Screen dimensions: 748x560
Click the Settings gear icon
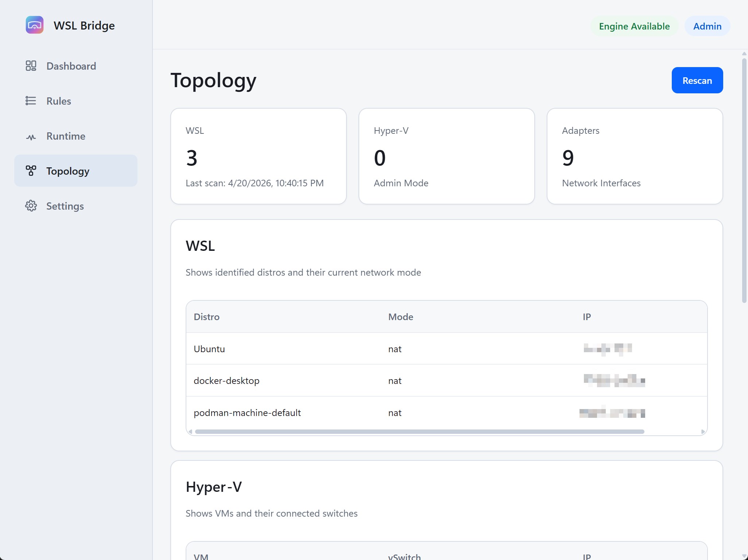coord(31,206)
